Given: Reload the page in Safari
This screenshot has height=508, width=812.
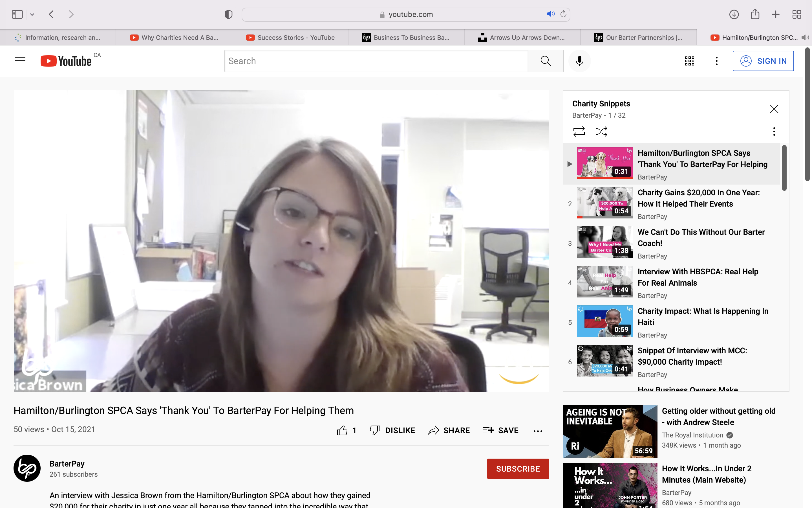Looking at the screenshot, I should [x=563, y=14].
